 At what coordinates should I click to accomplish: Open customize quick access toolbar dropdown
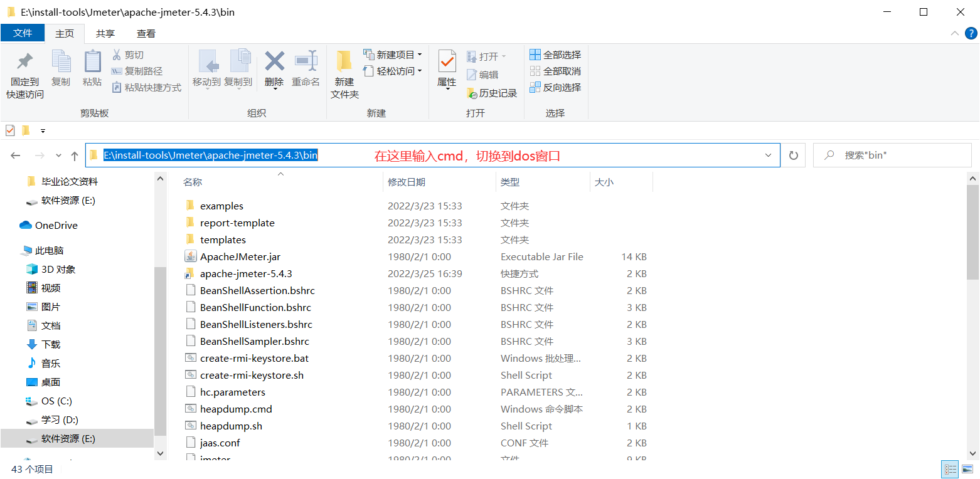coord(43,130)
